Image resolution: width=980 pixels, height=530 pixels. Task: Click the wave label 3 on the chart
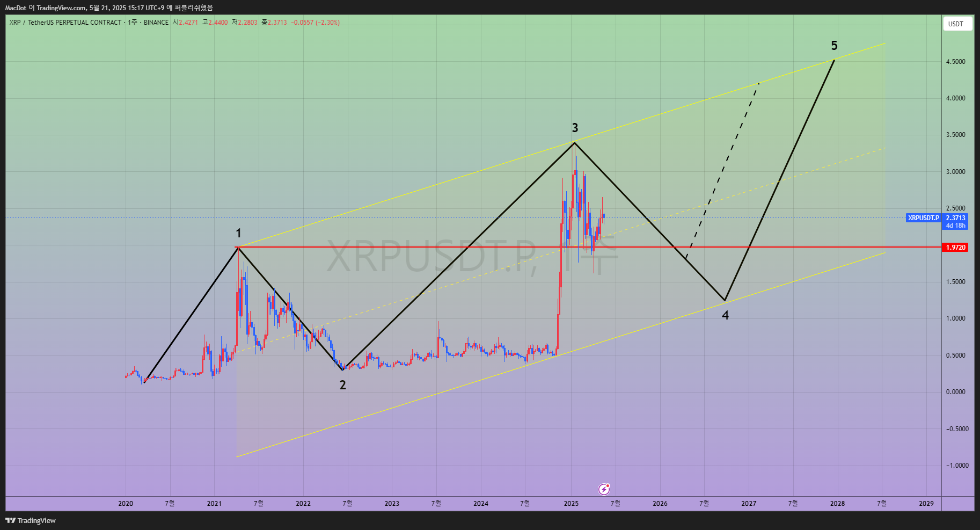pos(575,128)
